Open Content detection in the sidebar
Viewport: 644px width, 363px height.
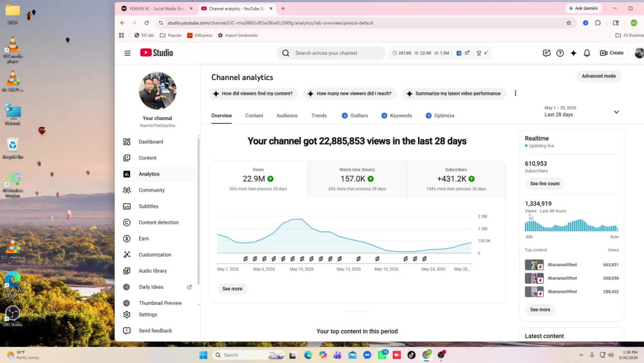(x=157, y=222)
